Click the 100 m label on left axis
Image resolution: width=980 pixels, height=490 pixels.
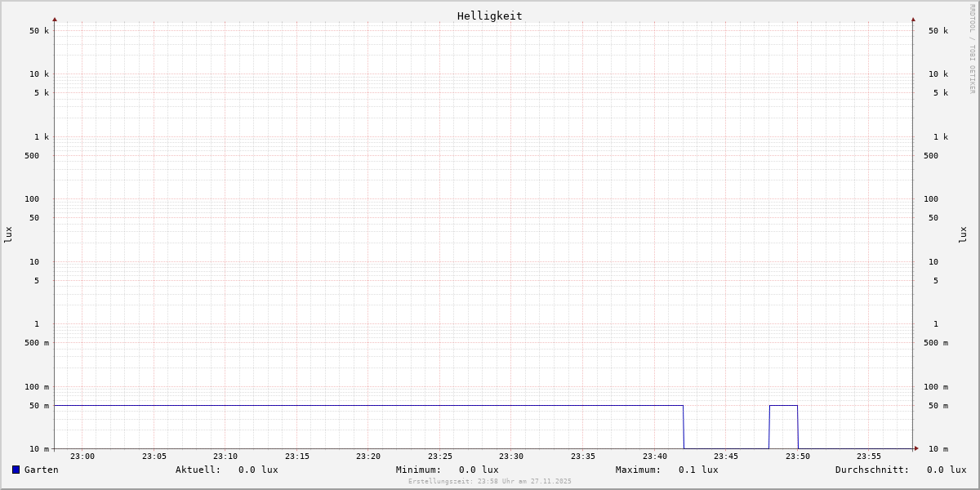(37, 387)
